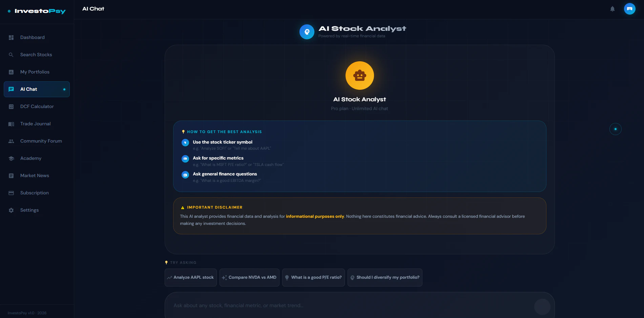Screen dimensions: 644x318
Task: Go to Dashboard page
Action: (37, 38)
